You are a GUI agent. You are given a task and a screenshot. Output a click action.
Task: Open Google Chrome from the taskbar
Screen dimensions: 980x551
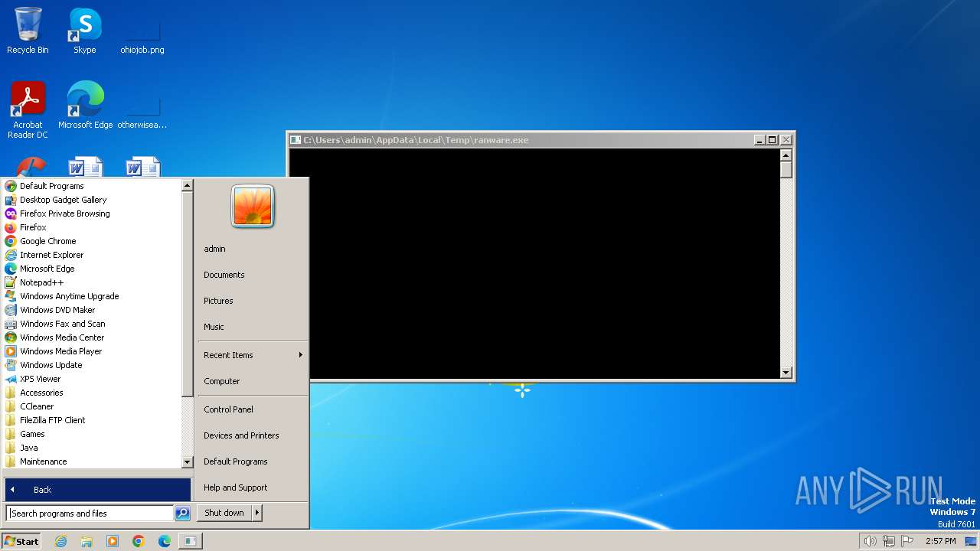139,541
